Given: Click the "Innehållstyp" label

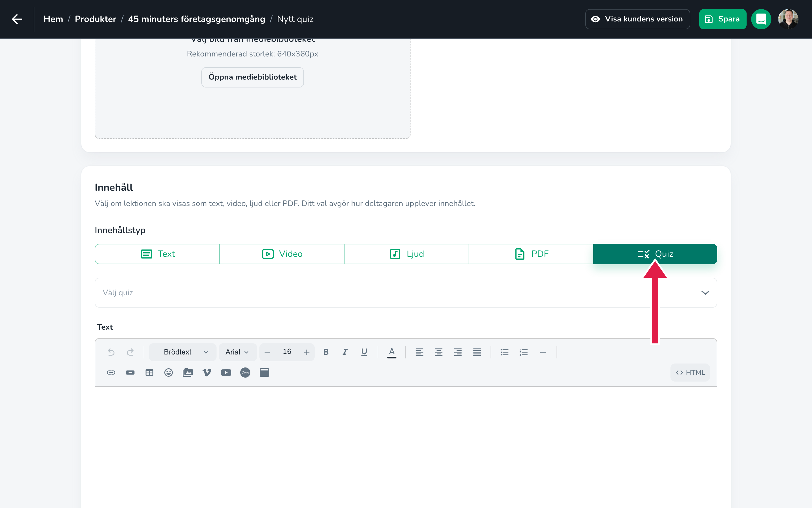Looking at the screenshot, I should click(120, 230).
